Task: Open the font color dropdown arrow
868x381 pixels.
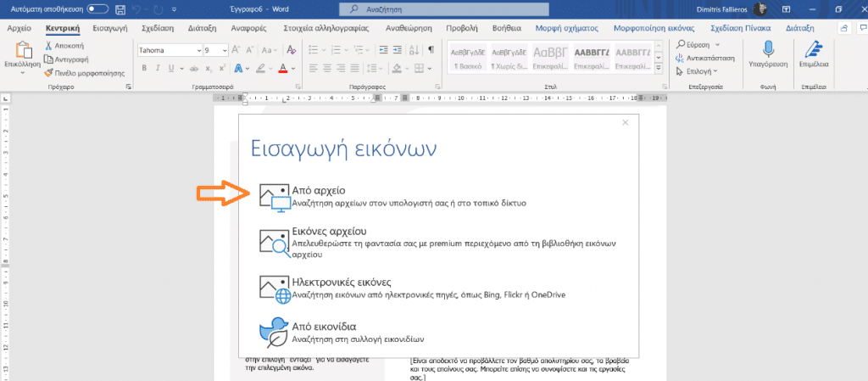Action: pyautogui.click(x=292, y=69)
